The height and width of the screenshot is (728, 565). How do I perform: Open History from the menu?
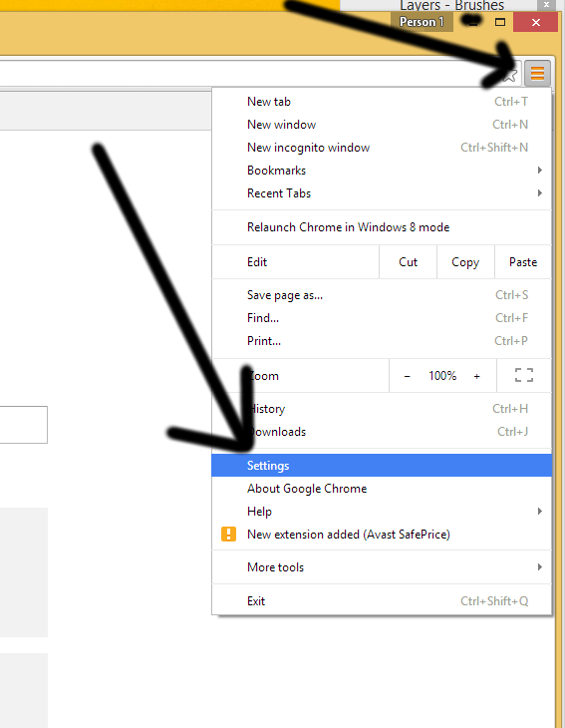pos(382,409)
